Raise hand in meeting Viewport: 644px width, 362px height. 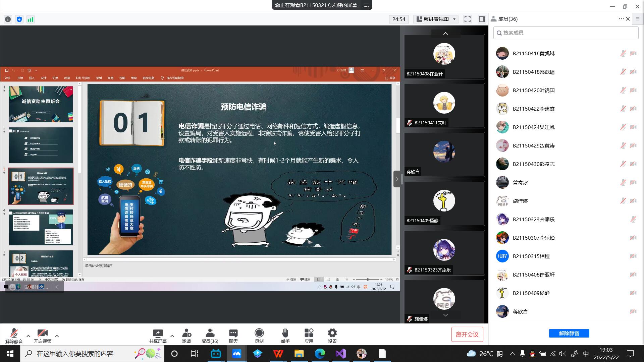pos(285,334)
